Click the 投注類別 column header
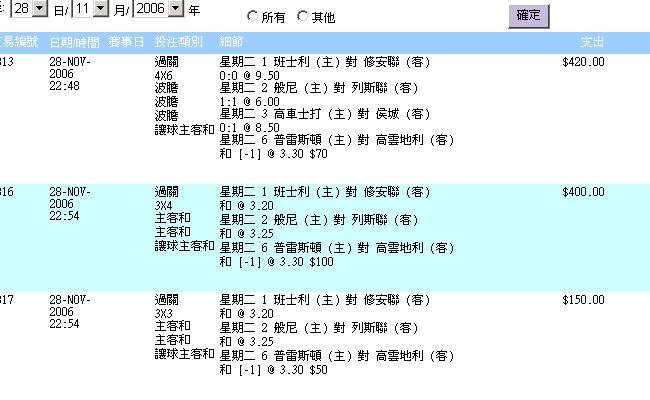Image resolution: width=650 pixels, height=400 pixels. point(179,42)
